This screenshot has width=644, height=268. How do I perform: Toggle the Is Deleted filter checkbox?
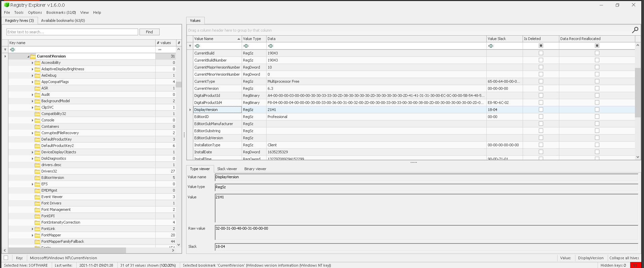click(x=541, y=45)
